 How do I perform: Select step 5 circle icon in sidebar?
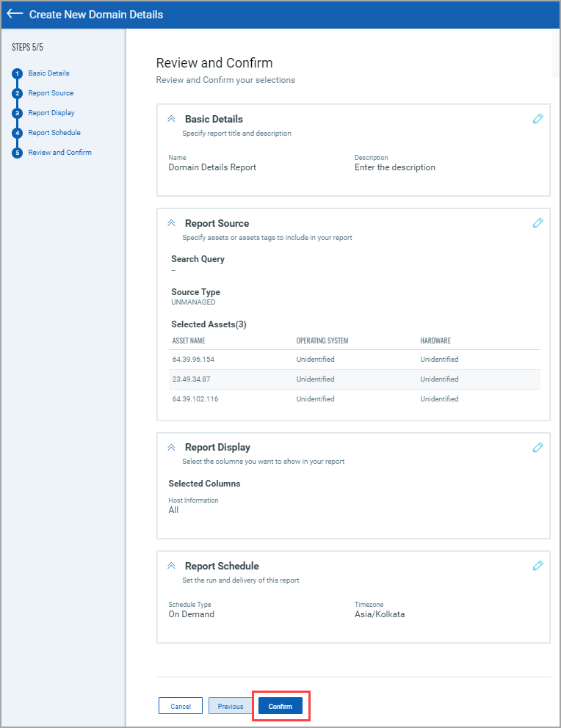click(x=17, y=153)
